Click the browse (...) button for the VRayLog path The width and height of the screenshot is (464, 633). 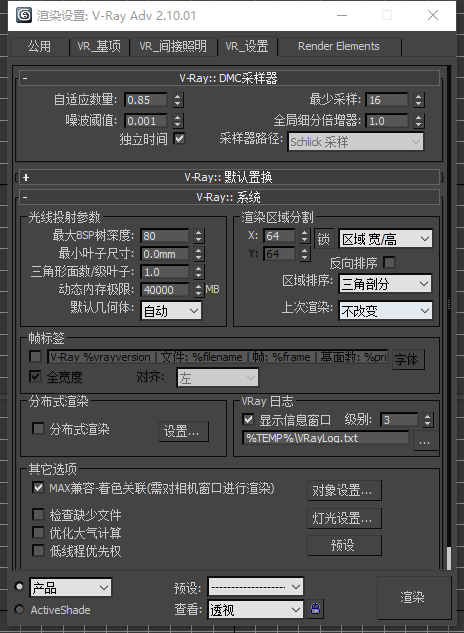424,442
